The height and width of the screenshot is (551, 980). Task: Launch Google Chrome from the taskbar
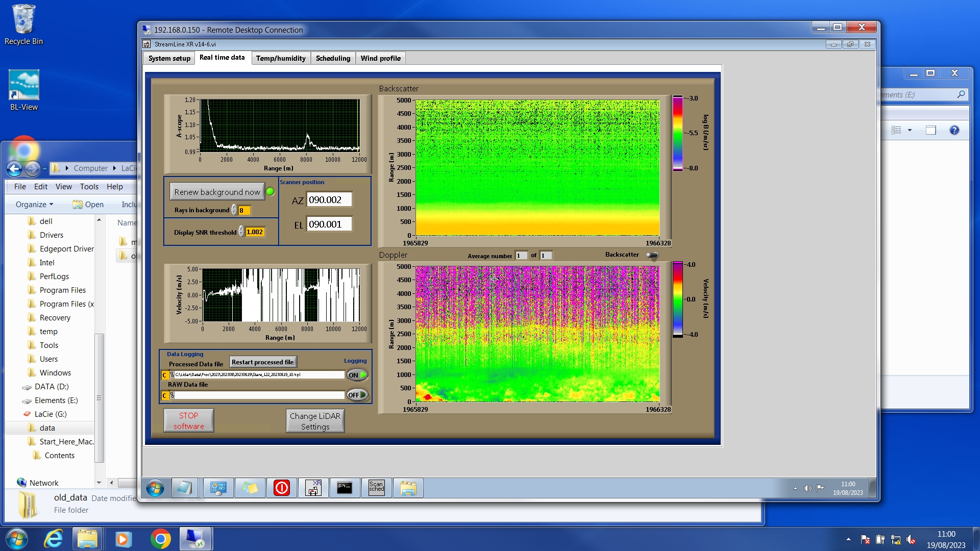[x=160, y=539]
